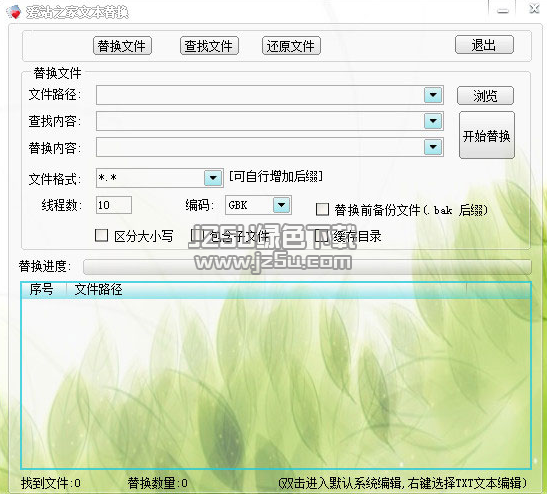Click the 文件路径 column header in list

click(x=99, y=290)
